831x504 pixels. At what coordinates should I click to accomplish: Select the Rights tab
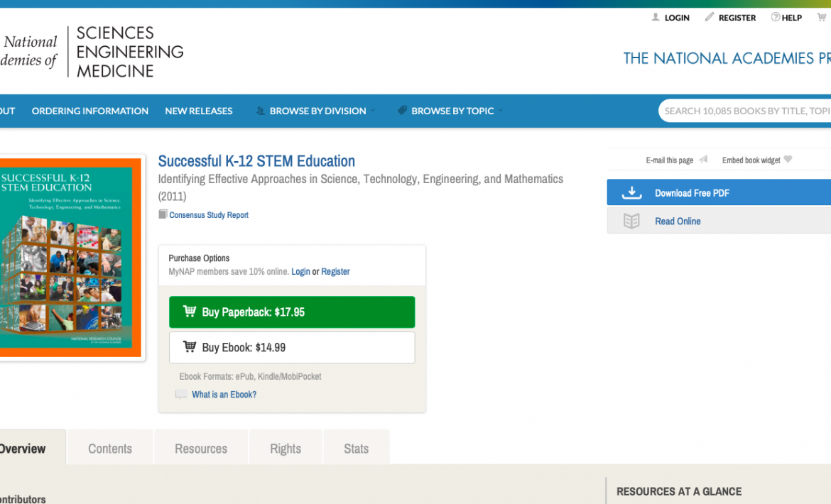point(286,447)
